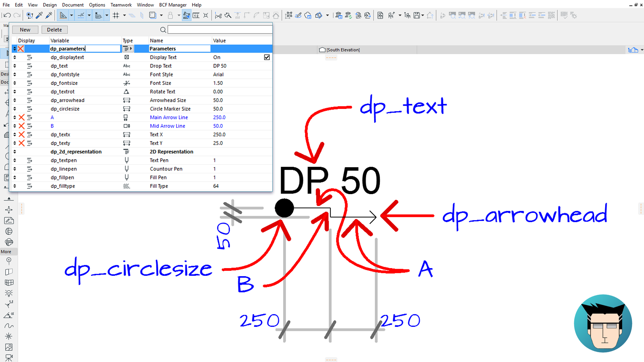Select the eyedropper pick-up parameters tool
This screenshot has width=644, height=362.
click(39, 15)
